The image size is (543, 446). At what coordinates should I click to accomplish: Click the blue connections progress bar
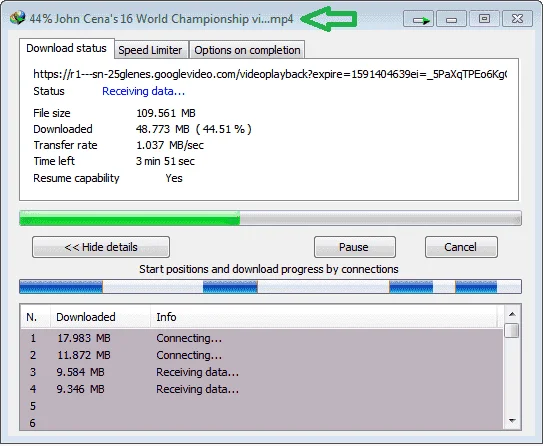click(x=270, y=286)
